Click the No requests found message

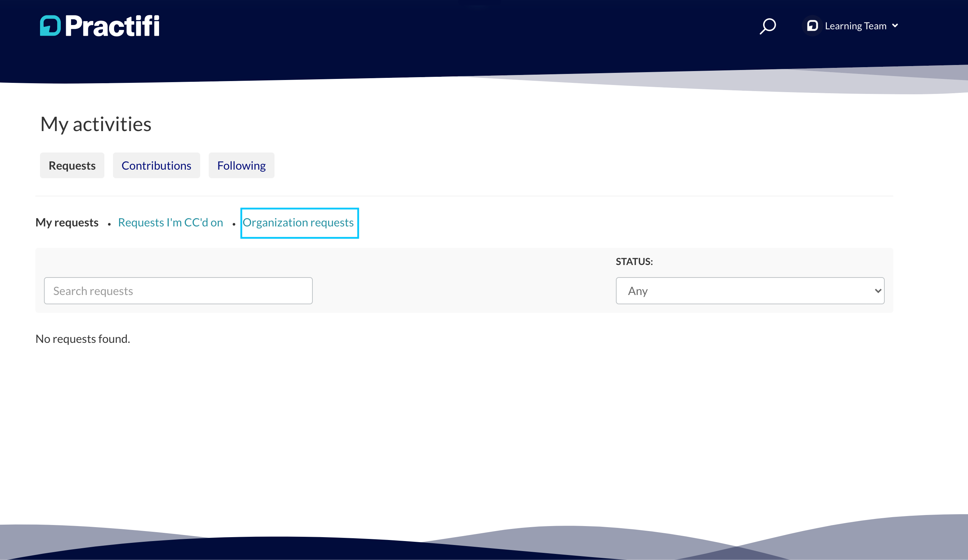pos(83,339)
